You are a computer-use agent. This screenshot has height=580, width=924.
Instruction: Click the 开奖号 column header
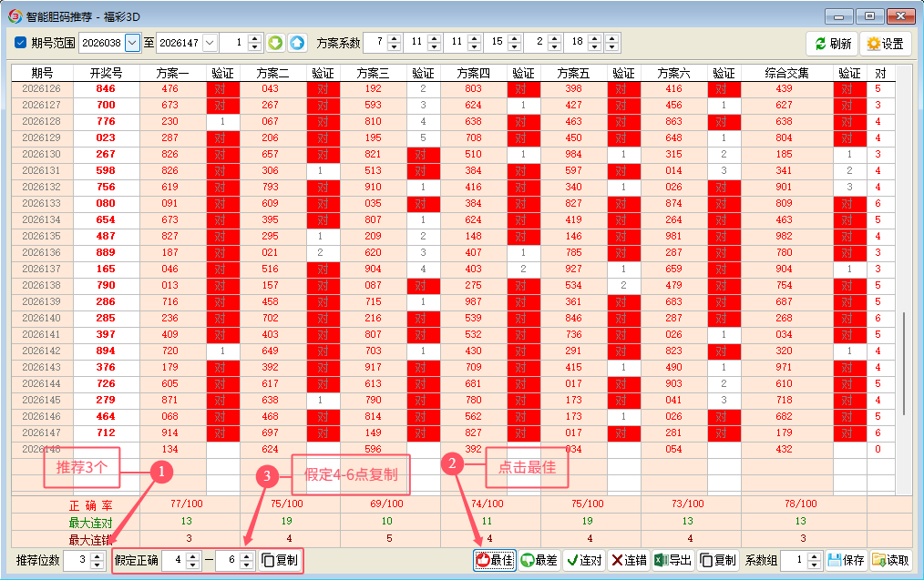[x=106, y=73]
